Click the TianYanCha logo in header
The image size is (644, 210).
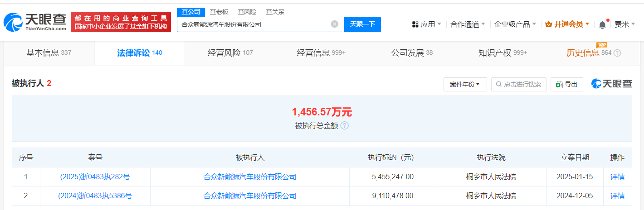pyautogui.click(x=35, y=22)
